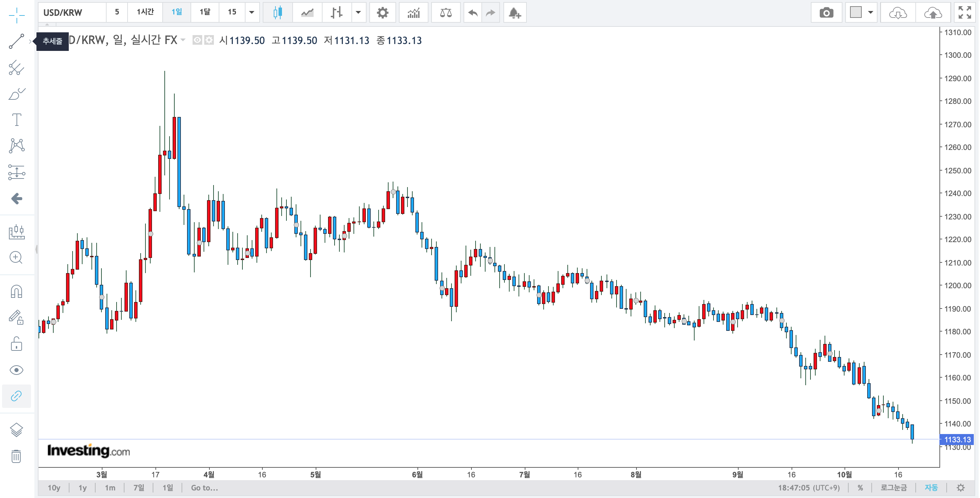This screenshot has width=980, height=498.
Task: Click the Go to... button
Action: pyautogui.click(x=204, y=488)
